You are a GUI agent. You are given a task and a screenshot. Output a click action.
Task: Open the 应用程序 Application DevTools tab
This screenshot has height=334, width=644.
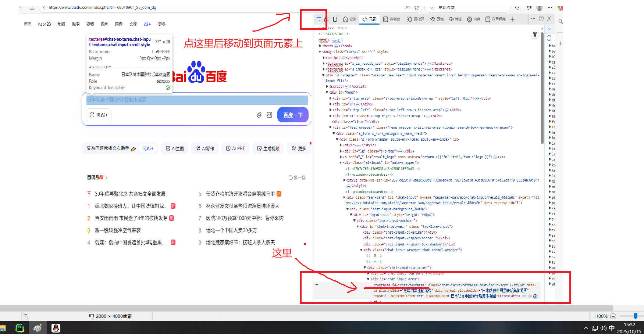point(495,19)
